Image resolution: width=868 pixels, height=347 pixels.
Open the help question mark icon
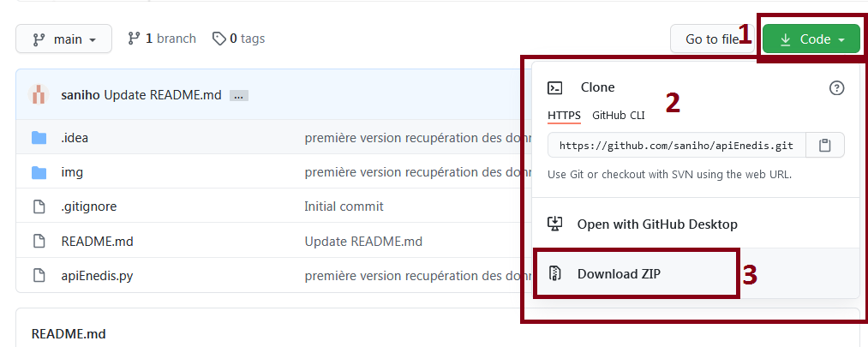click(836, 87)
